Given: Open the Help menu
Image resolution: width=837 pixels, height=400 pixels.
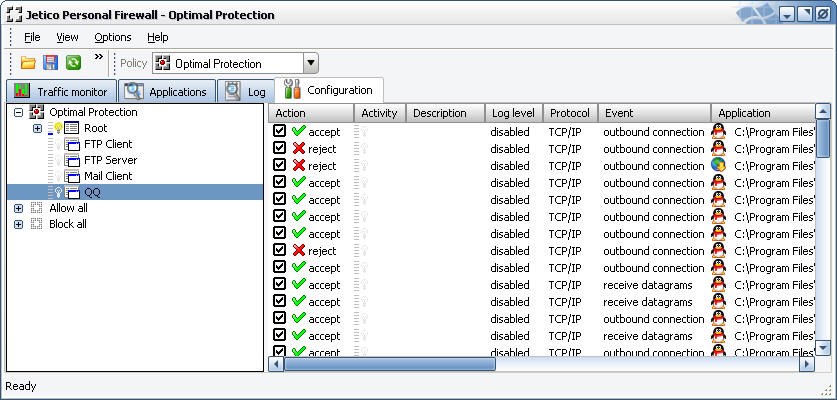Looking at the screenshot, I should 157,37.
